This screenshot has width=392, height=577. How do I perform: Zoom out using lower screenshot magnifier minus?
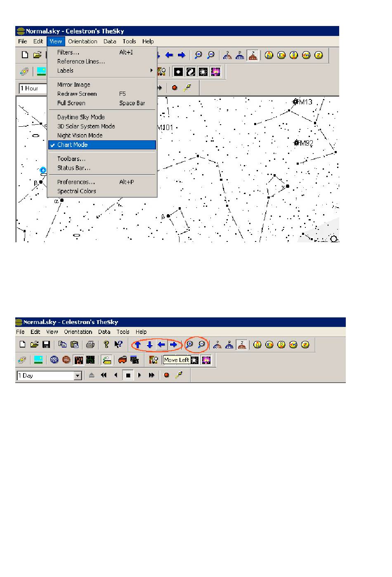(201, 345)
